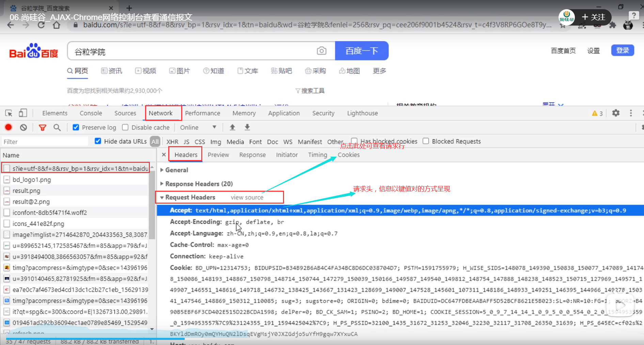
Task: Open a new browser tab (plus)
Action: click(x=129, y=8)
